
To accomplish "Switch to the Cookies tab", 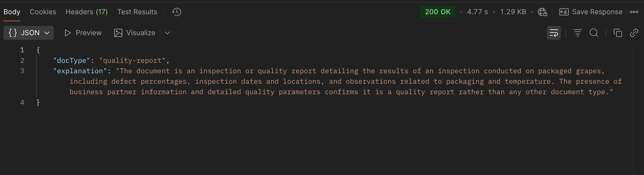I will coord(43,12).
